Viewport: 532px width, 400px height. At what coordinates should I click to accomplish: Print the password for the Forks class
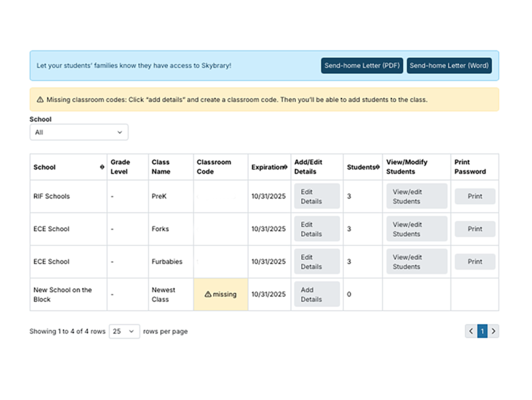[475, 229]
